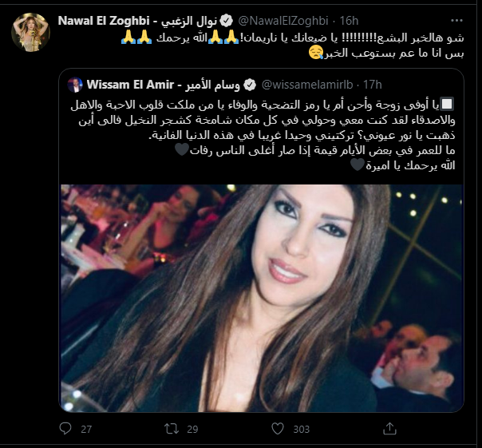The height and width of the screenshot is (448, 482).
Task: Open the Nawal El Zoghbi display name link
Action: 137,21
